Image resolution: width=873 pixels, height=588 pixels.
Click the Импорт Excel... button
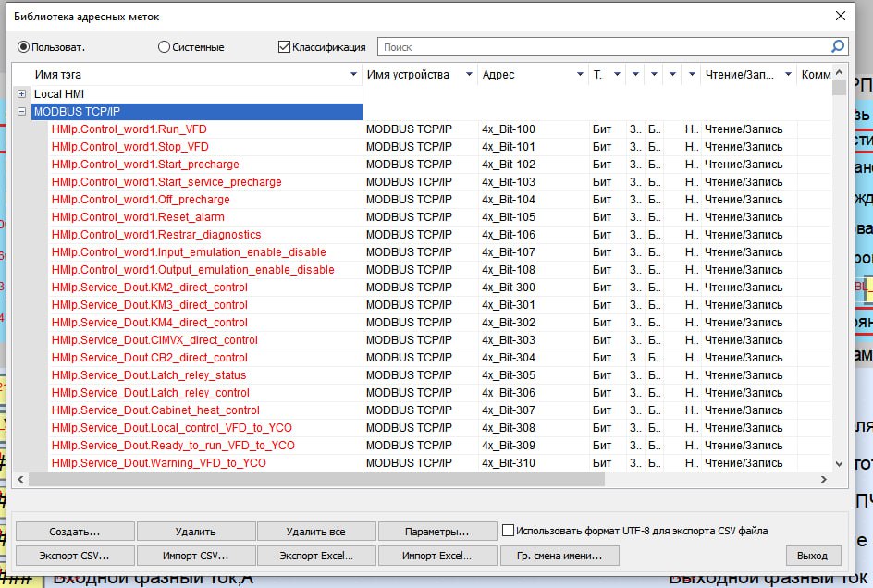point(437,556)
